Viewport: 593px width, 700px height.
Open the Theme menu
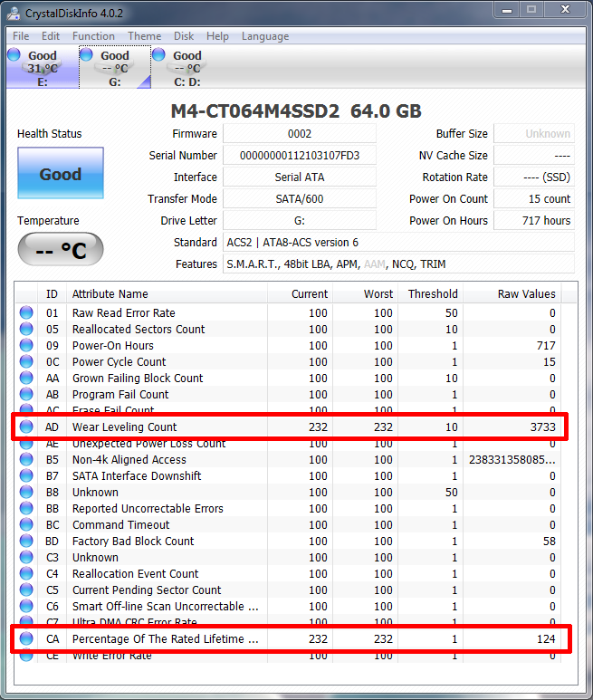[x=144, y=36]
